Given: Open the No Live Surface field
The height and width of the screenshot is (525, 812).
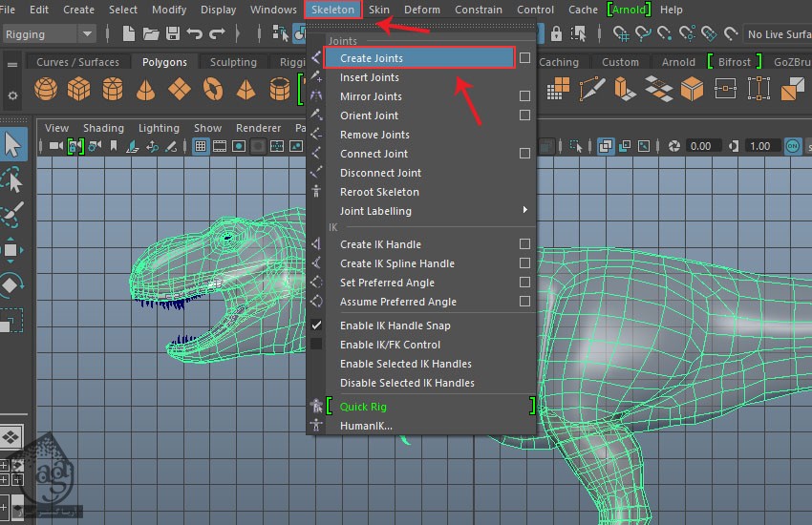Looking at the screenshot, I should pos(778,34).
